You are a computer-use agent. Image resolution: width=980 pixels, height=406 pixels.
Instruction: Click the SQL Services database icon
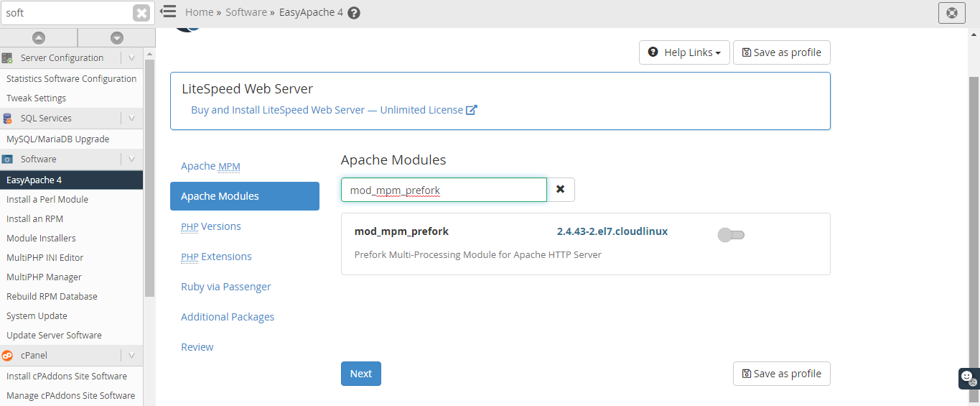click(x=7, y=119)
